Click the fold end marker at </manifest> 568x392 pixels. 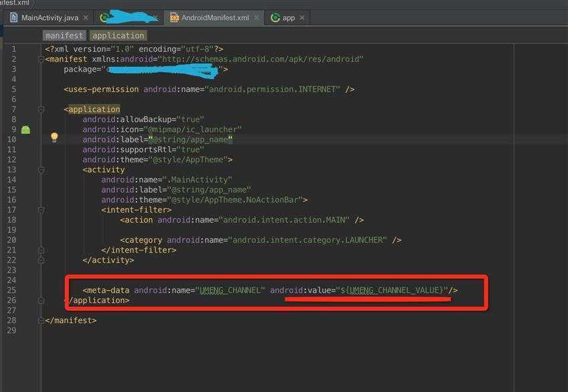pos(41,320)
